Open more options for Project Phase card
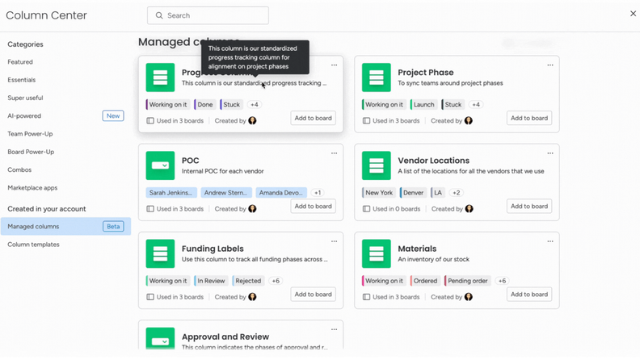This screenshot has height=364, width=640. [x=550, y=65]
